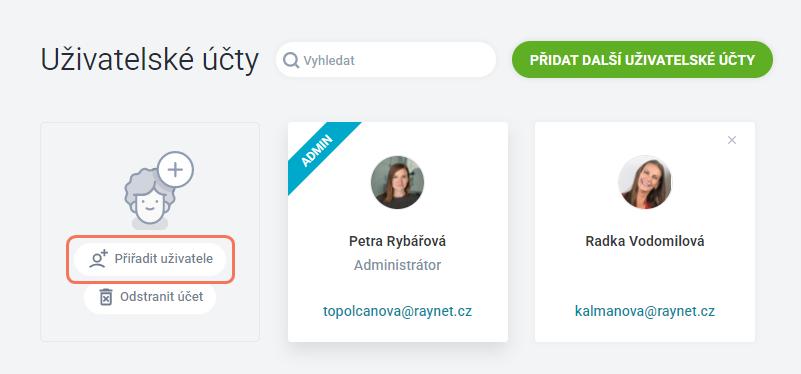Click the person-plus icon beside Přiřadit uživatele

point(98,259)
